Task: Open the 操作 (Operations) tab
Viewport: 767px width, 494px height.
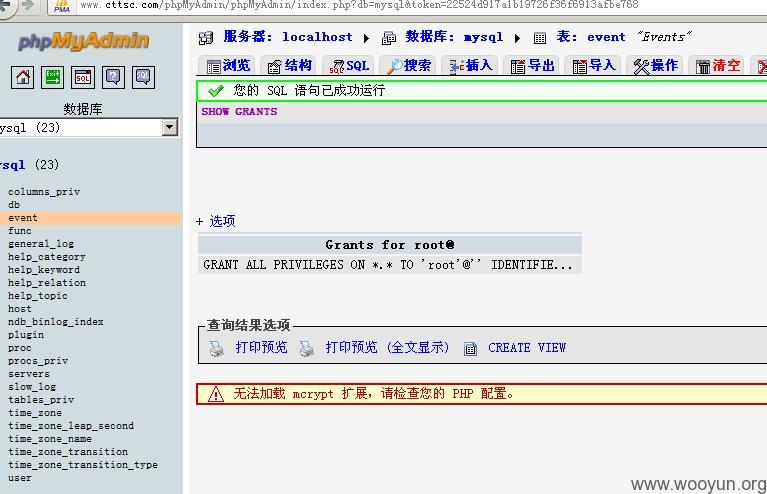Action: pyautogui.click(x=655, y=66)
